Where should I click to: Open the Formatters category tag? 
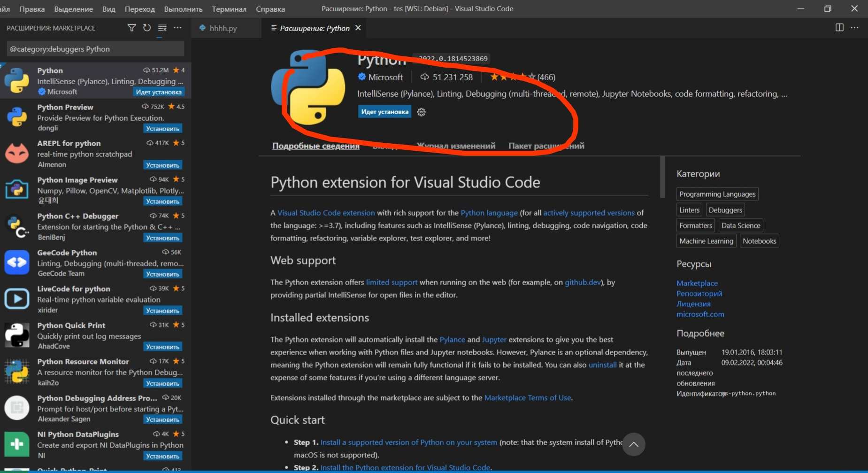pyautogui.click(x=696, y=225)
